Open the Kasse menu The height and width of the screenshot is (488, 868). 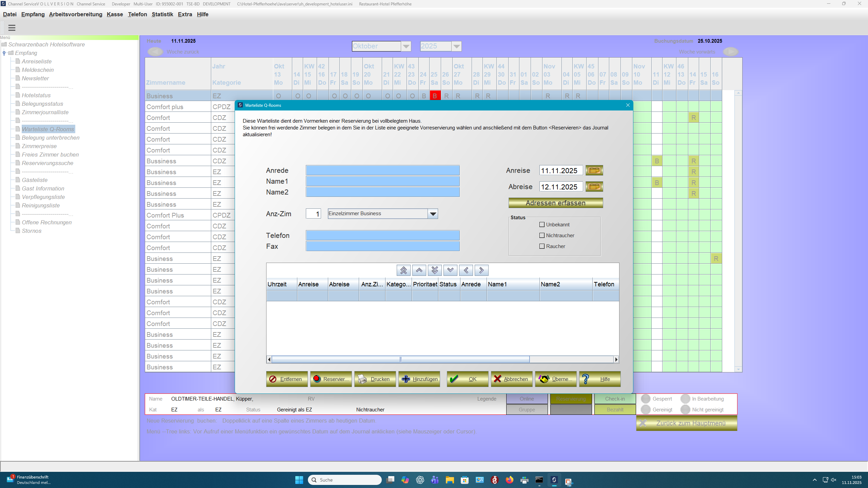click(x=115, y=14)
